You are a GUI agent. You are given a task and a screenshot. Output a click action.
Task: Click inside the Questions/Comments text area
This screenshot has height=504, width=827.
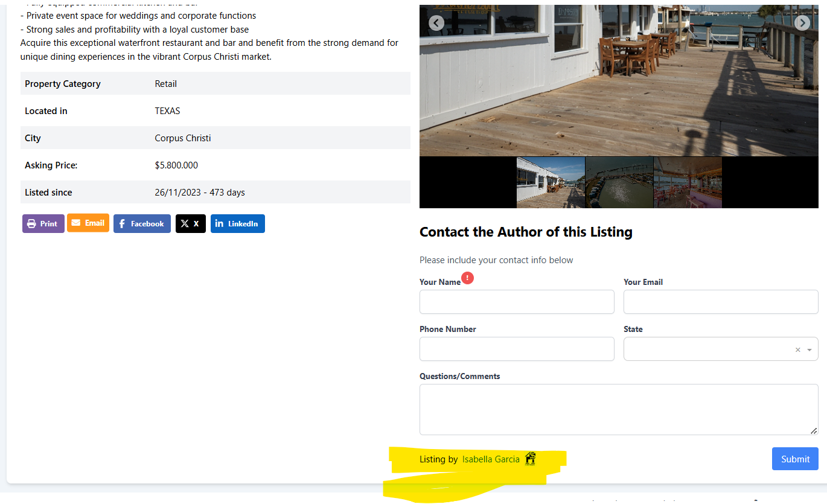pos(619,409)
